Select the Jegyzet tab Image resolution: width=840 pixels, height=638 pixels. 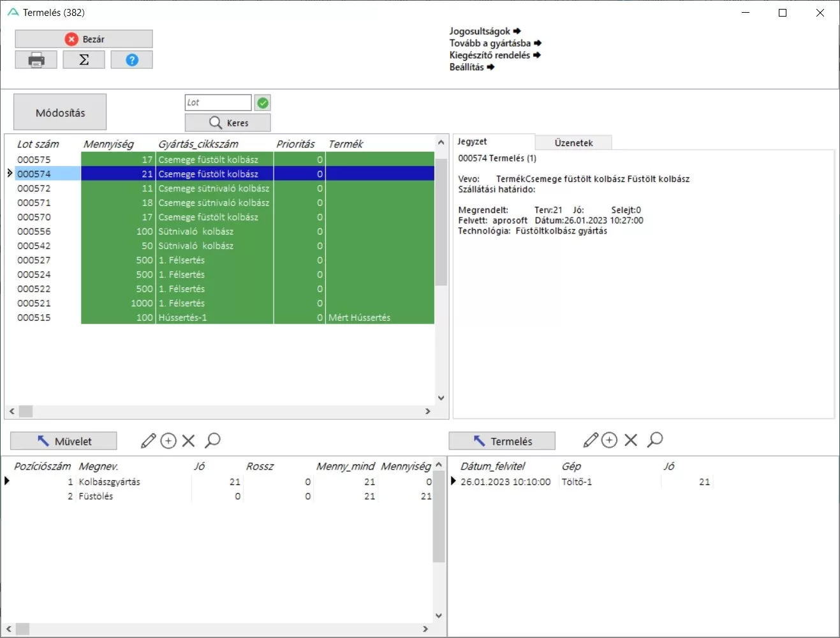[473, 142]
